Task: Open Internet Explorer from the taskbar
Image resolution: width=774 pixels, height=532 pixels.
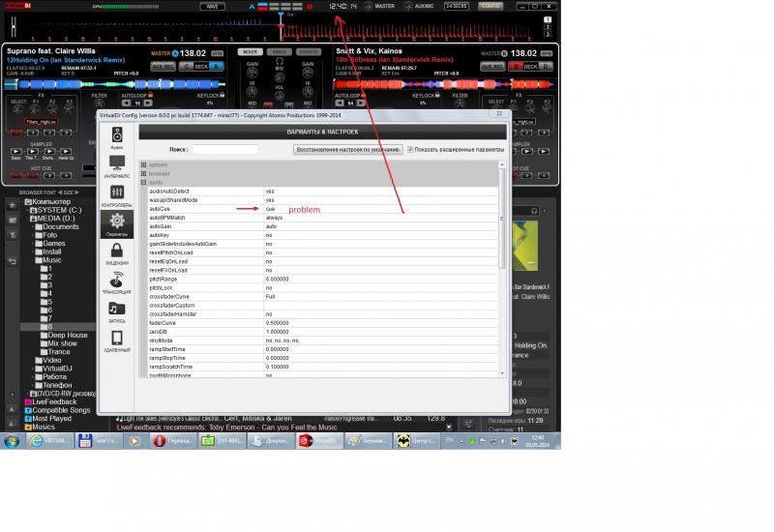Action: [50, 441]
